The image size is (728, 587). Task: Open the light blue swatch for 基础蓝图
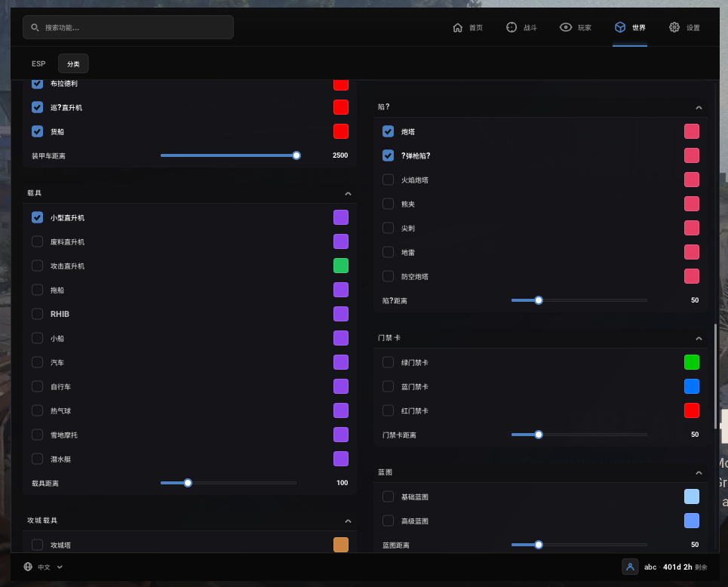click(x=692, y=496)
